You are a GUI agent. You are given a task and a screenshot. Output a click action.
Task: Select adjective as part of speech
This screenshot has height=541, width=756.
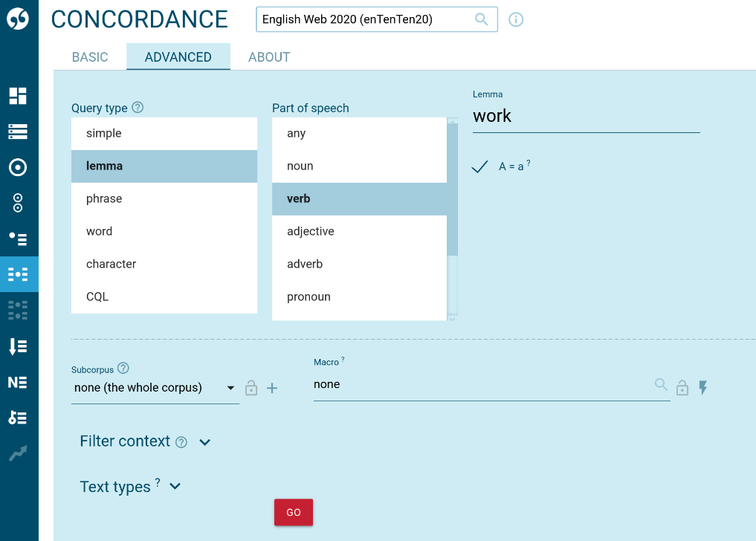[359, 231]
